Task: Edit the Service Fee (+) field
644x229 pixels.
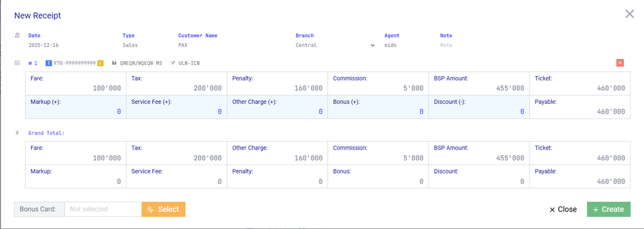Action: pos(176,111)
